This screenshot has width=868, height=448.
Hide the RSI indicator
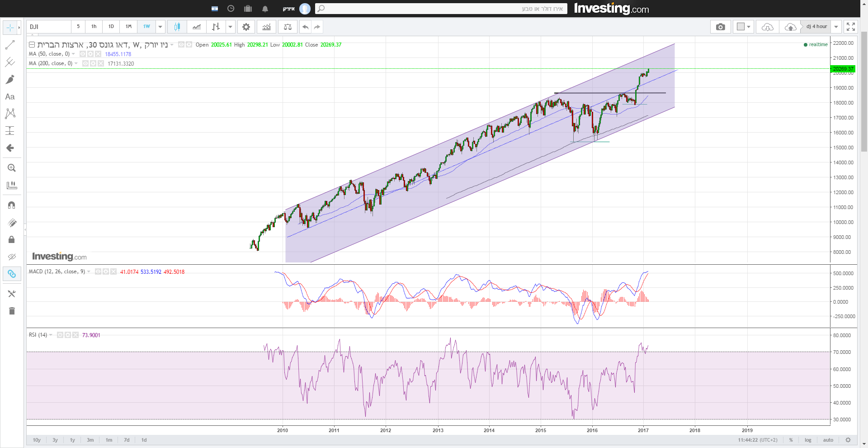coord(60,335)
